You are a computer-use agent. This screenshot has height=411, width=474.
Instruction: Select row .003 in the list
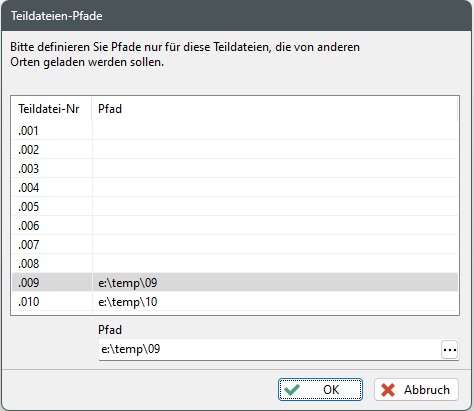[235, 168]
